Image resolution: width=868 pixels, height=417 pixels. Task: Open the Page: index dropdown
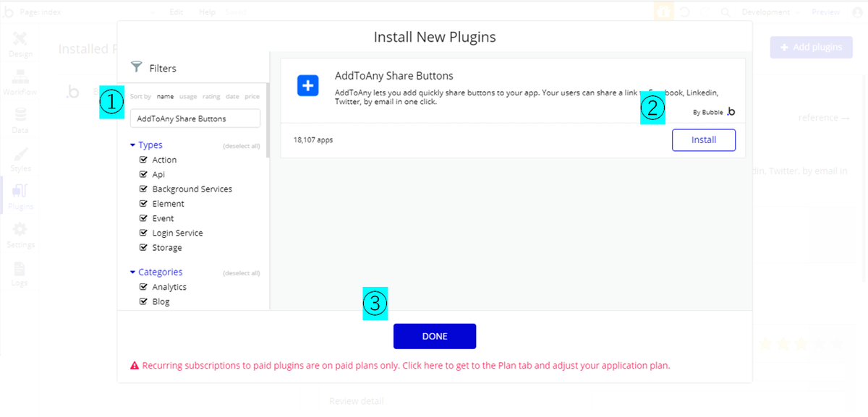[x=87, y=12]
